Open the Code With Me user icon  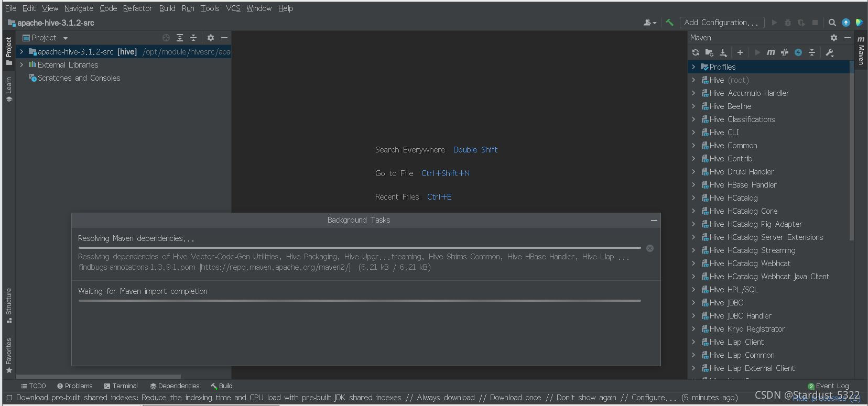coord(649,23)
